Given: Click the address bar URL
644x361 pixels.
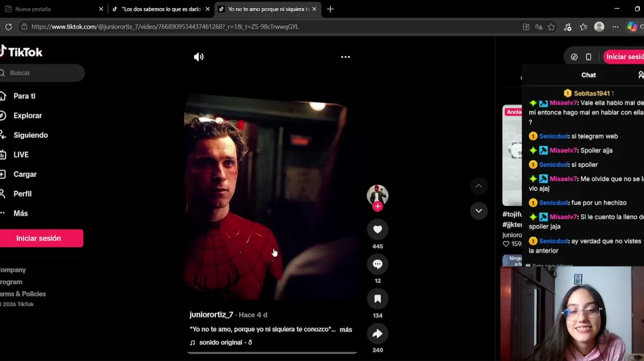Looking at the screenshot, I should [165, 27].
